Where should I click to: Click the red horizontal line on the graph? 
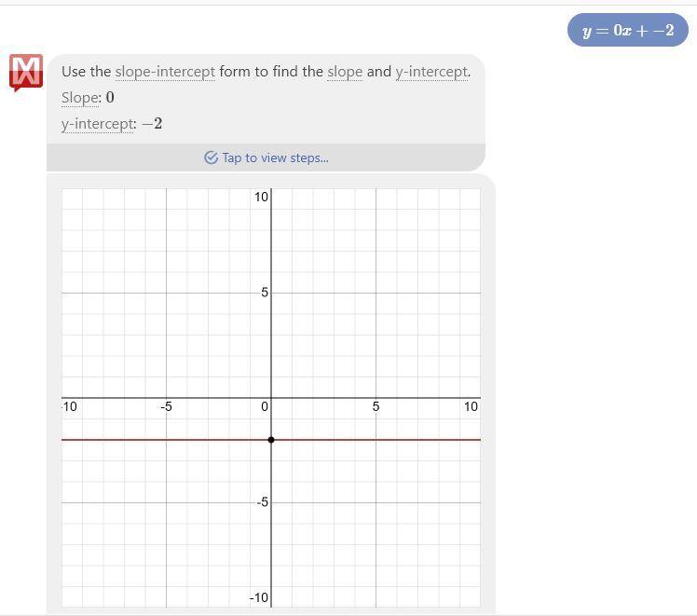click(x=391, y=440)
